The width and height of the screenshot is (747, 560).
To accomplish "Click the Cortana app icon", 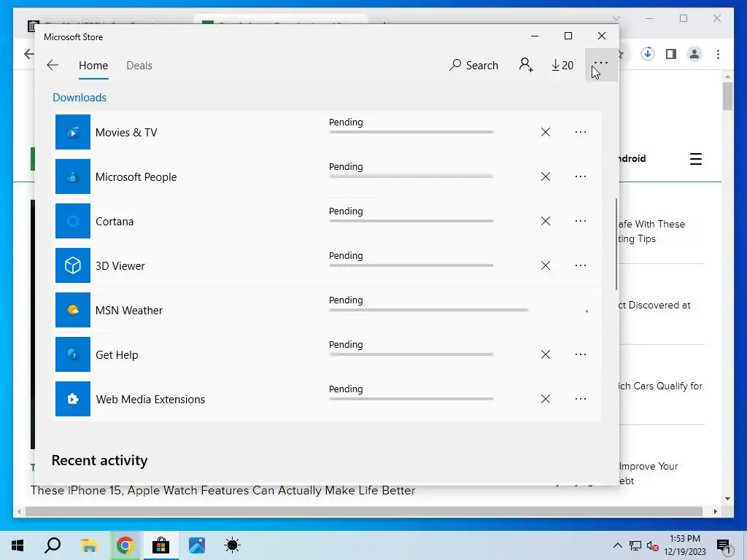I will (x=73, y=221).
